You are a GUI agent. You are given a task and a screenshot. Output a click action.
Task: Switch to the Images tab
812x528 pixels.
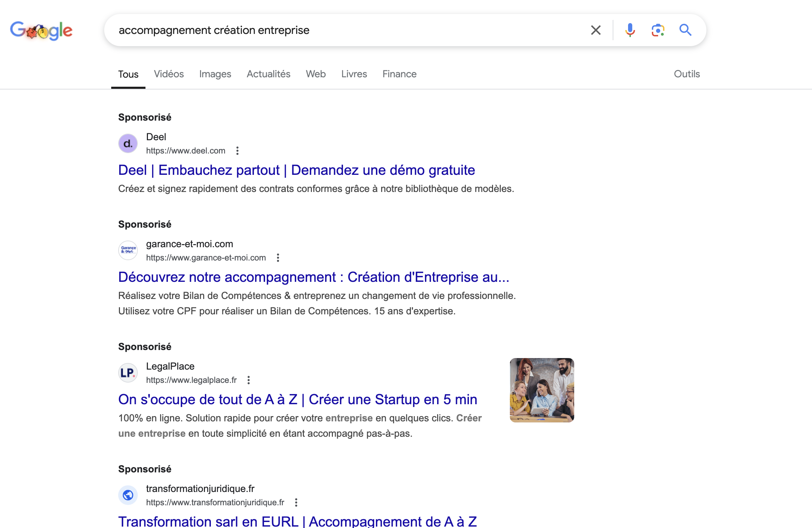pos(215,74)
